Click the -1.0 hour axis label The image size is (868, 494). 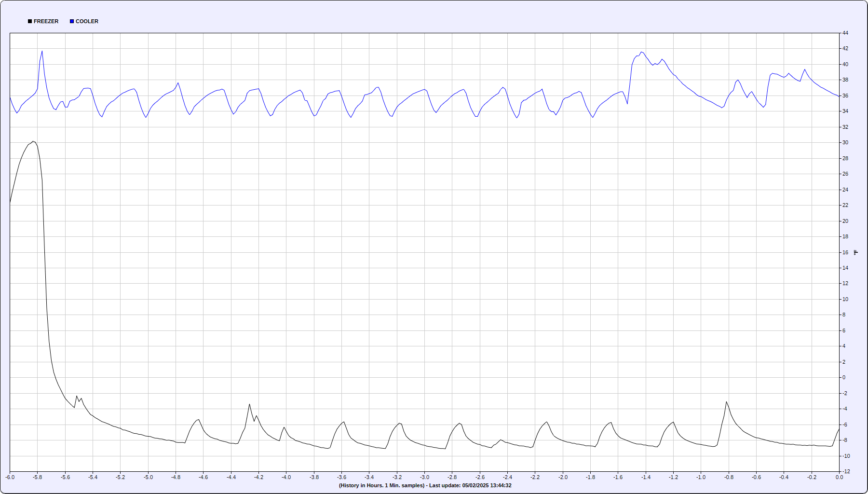701,477
